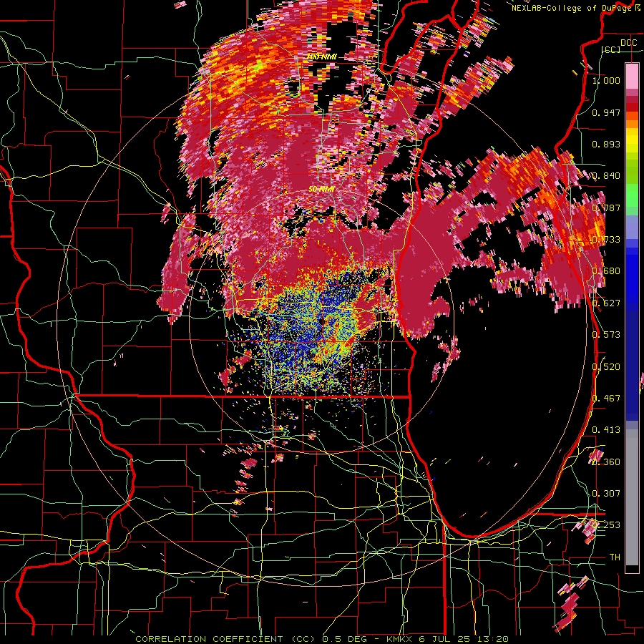
Task: Click the 50 NMI range ring label
Action: coord(321,190)
